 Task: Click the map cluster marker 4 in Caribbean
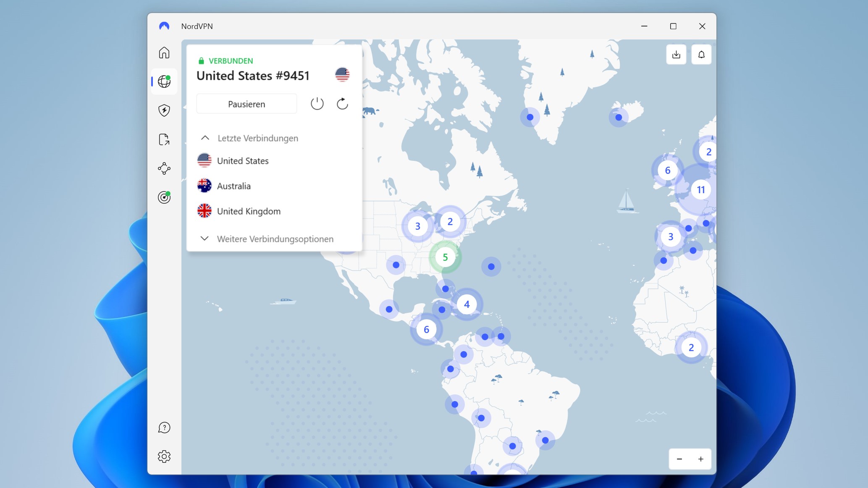click(467, 304)
